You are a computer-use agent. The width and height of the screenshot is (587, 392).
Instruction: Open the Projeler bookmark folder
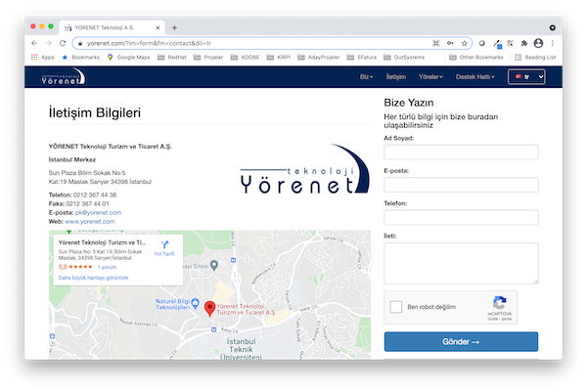[x=208, y=58]
